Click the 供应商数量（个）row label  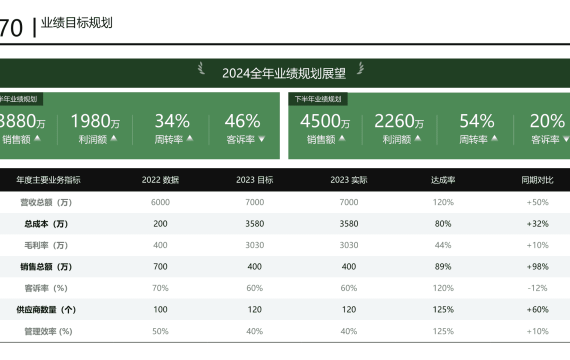(x=46, y=309)
